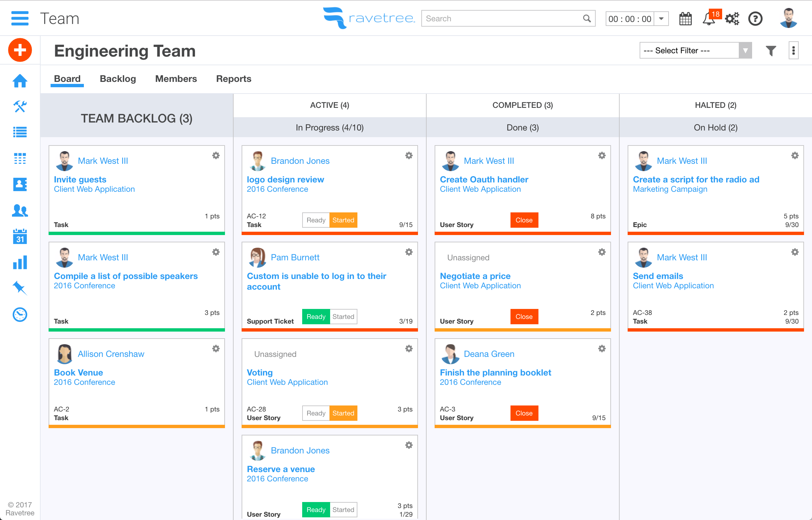The height and width of the screenshot is (520, 812).
Task: Open the bar chart reports sidebar icon
Action: point(20,262)
